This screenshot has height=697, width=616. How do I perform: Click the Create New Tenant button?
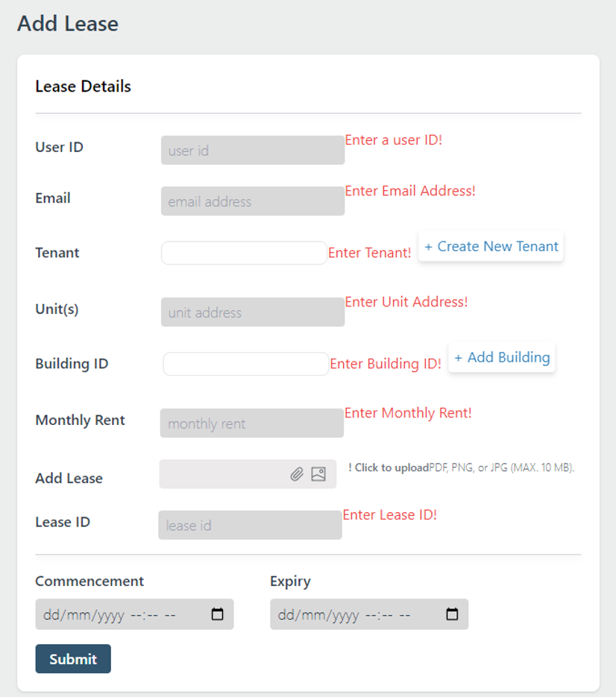[490, 246]
